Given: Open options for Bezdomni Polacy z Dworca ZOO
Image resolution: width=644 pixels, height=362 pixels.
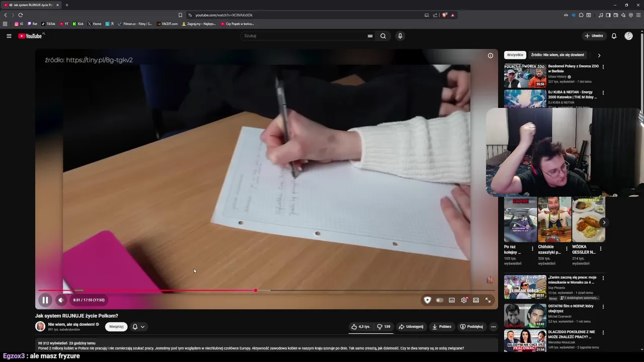Looking at the screenshot, I should point(603,67).
